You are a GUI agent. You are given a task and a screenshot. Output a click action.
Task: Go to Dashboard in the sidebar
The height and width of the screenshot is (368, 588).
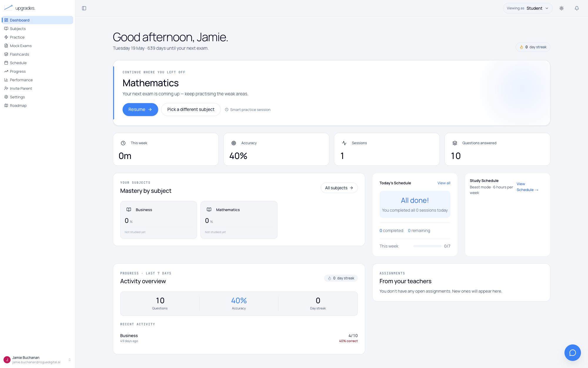37,20
